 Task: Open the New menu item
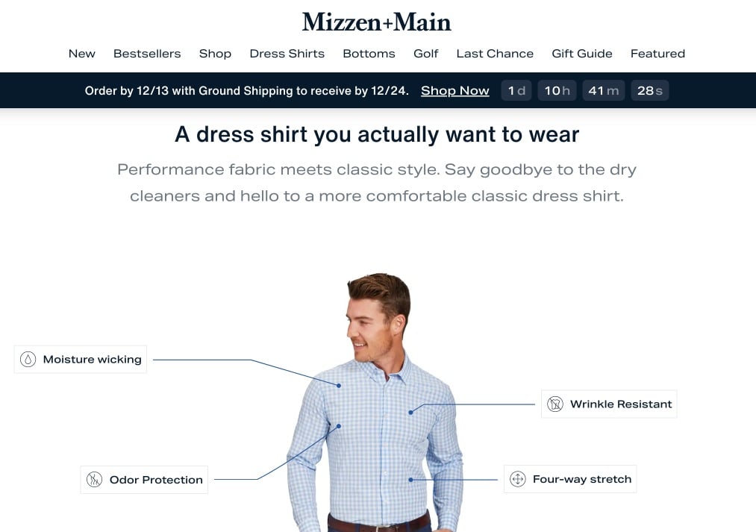click(x=82, y=54)
